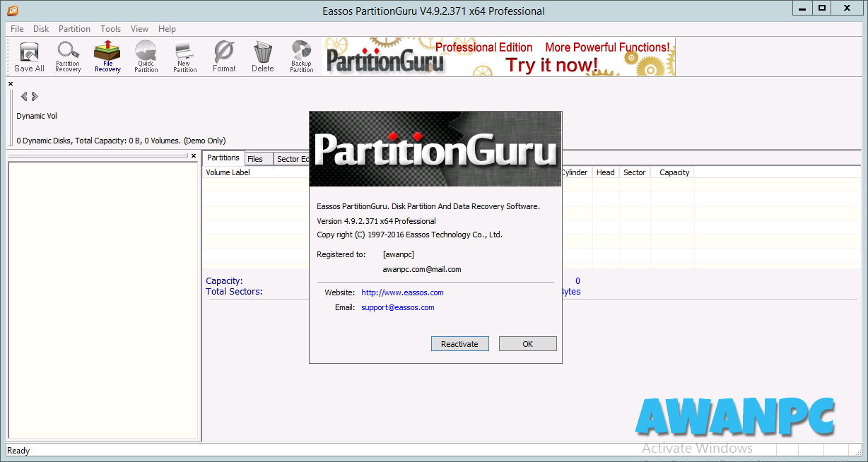Close the PartitionGuru window
The height and width of the screenshot is (462, 868).
(x=848, y=8)
